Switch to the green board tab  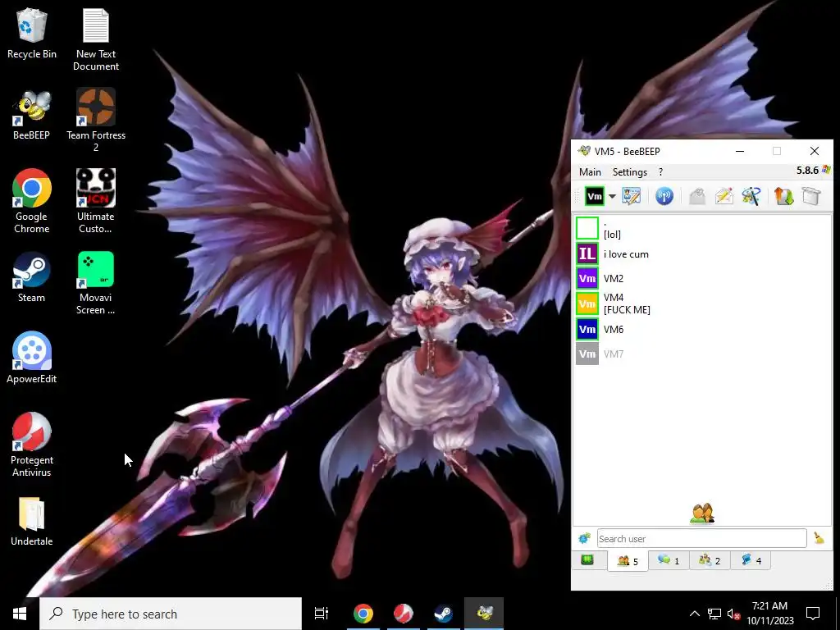(587, 560)
